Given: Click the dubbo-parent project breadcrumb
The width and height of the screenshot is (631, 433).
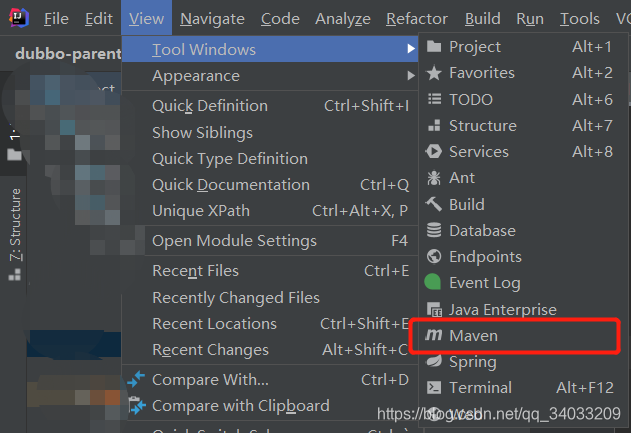Looking at the screenshot, I should coord(68,54).
